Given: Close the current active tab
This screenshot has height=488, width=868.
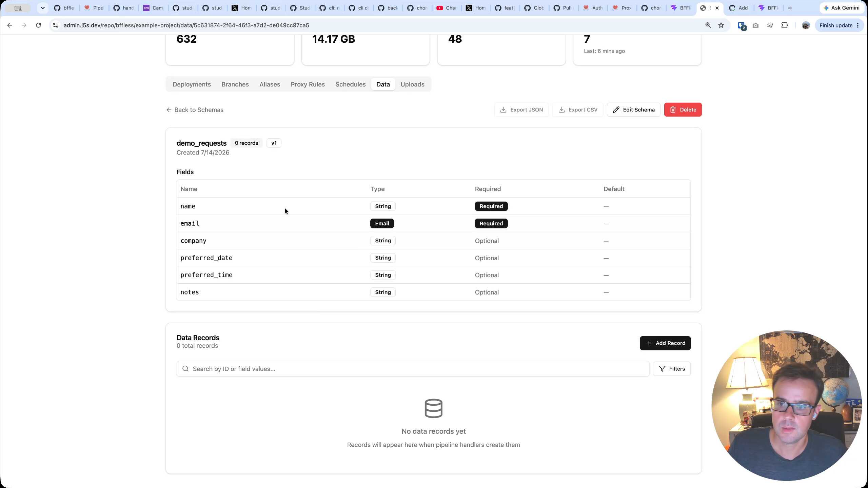Looking at the screenshot, I should pos(717,8).
